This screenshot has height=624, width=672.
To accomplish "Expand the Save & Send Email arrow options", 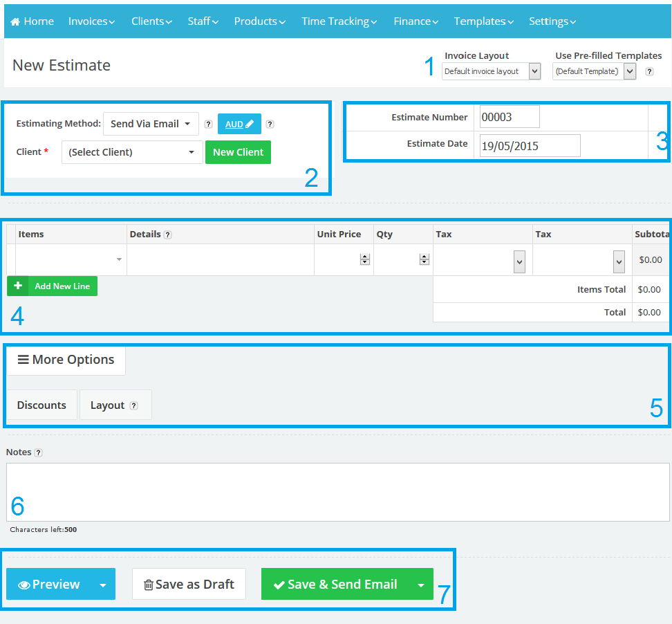I will pos(420,585).
